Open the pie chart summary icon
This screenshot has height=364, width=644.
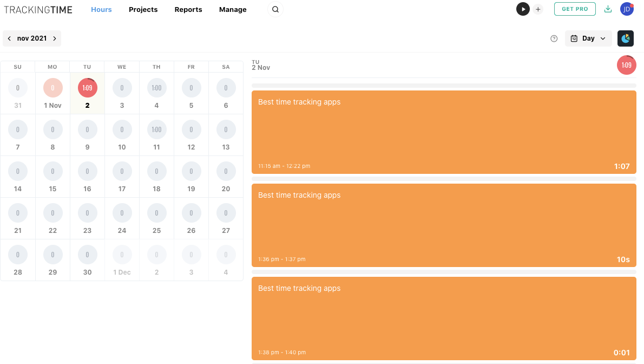(x=626, y=38)
